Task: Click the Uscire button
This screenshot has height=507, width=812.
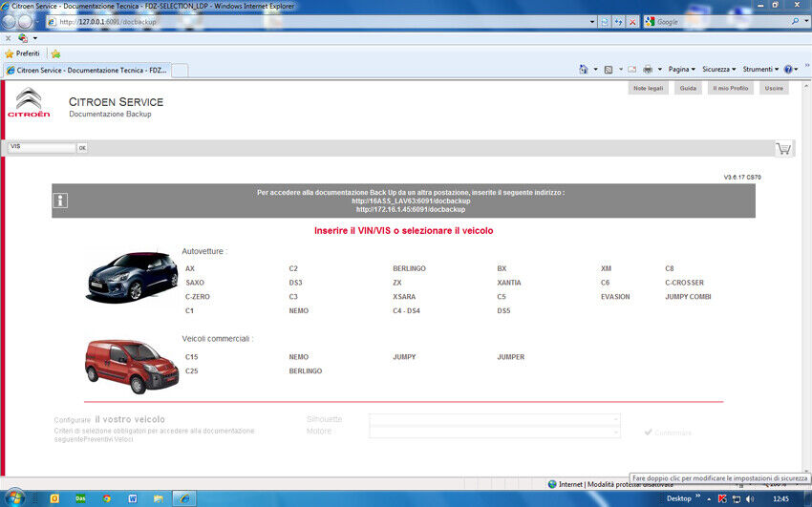Action: 774,88
